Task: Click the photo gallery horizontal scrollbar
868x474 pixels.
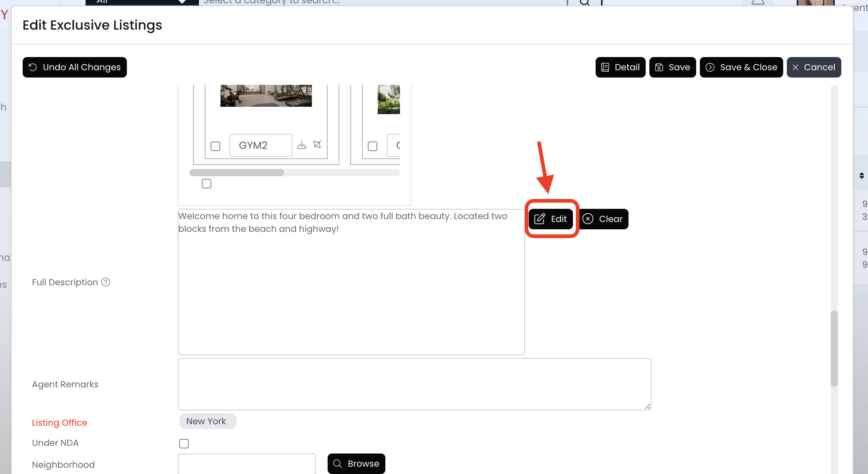Action: point(237,173)
